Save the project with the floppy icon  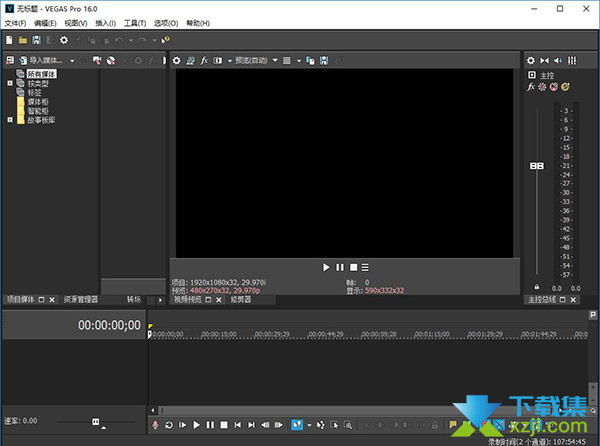[36, 40]
